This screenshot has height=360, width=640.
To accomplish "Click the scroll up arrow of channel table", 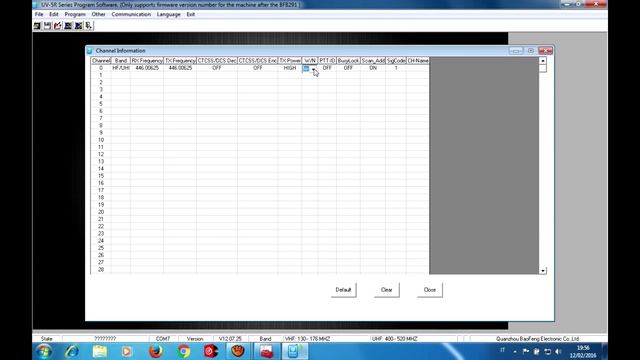I will 543,61.
